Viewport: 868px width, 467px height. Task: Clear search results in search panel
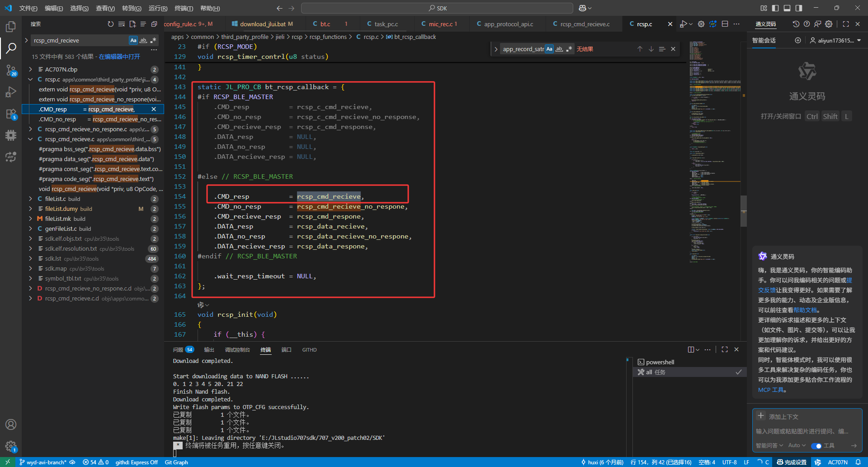coord(122,24)
